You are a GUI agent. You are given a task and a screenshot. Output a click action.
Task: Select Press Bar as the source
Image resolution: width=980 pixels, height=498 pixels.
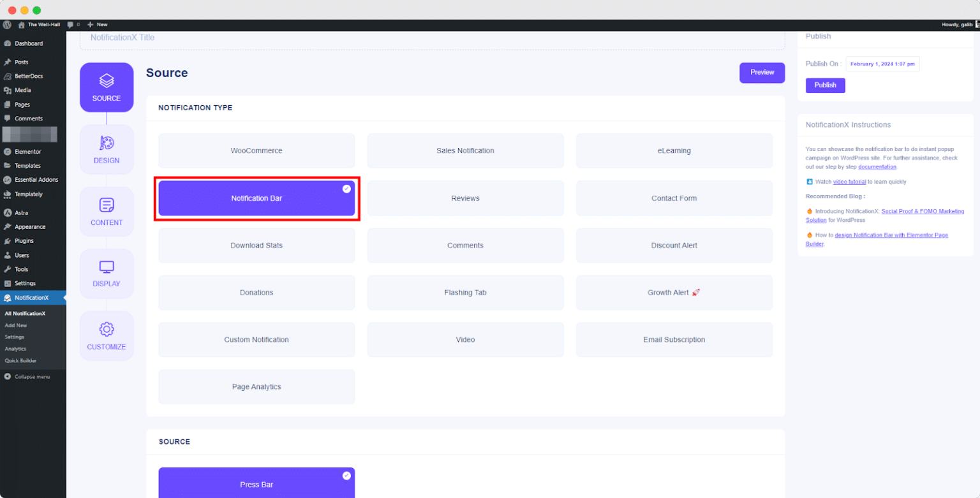(x=256, y=484)
